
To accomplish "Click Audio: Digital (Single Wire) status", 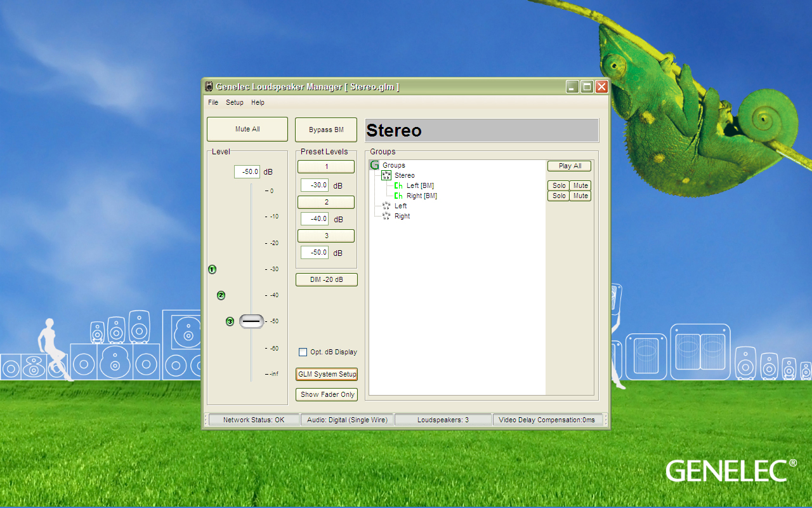I will [346, 420].
